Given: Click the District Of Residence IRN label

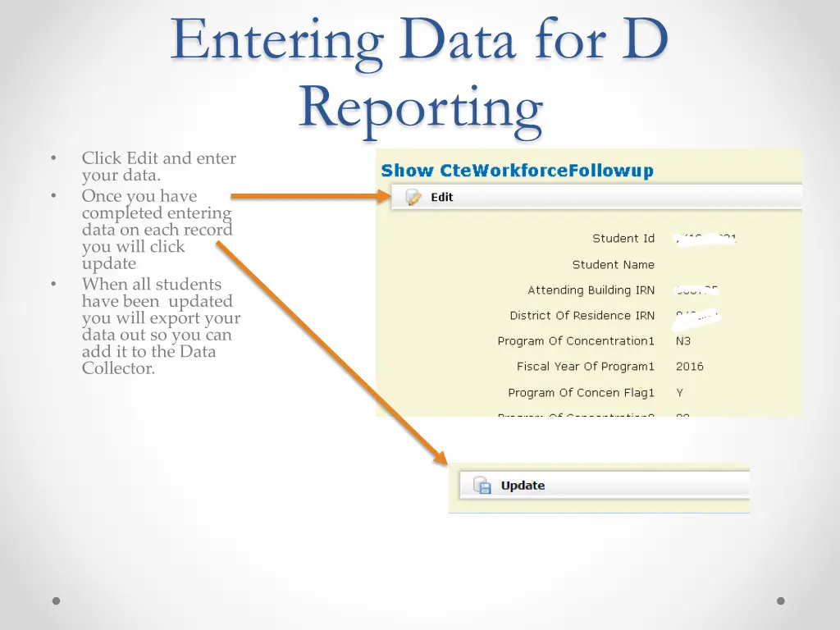Looking at the screenshot, I should click(582, 316).
